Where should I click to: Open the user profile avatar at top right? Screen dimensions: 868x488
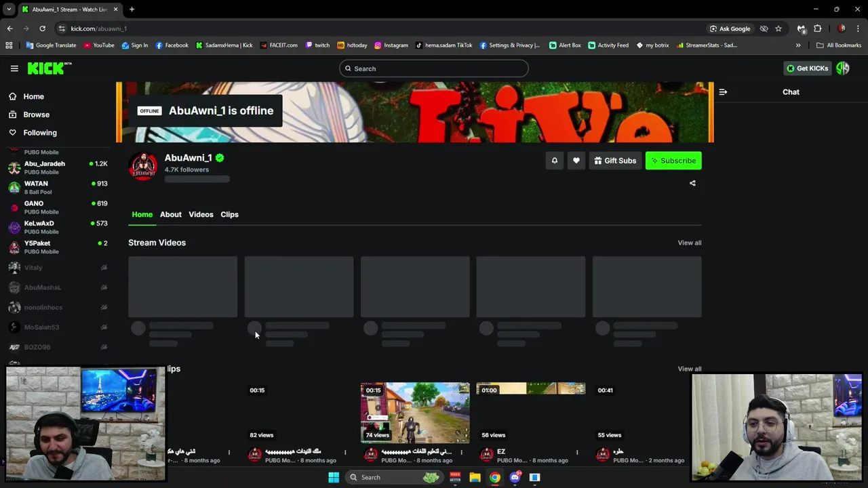[843, 68]
